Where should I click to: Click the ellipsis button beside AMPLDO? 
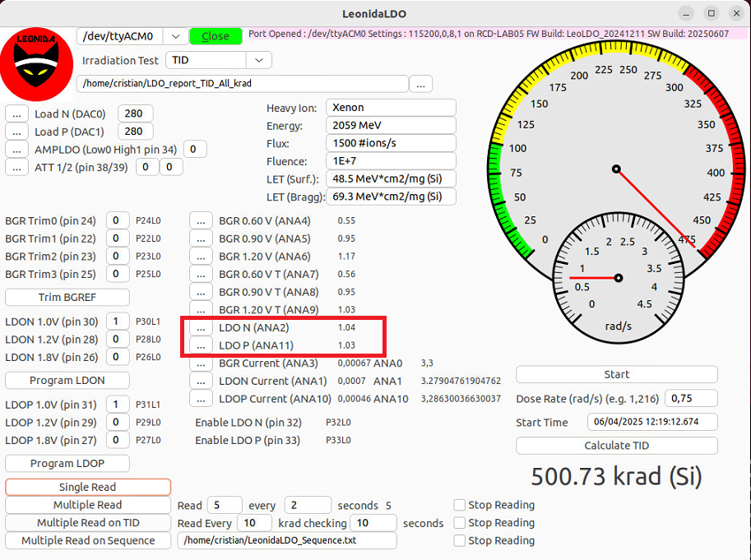[16, 150]
